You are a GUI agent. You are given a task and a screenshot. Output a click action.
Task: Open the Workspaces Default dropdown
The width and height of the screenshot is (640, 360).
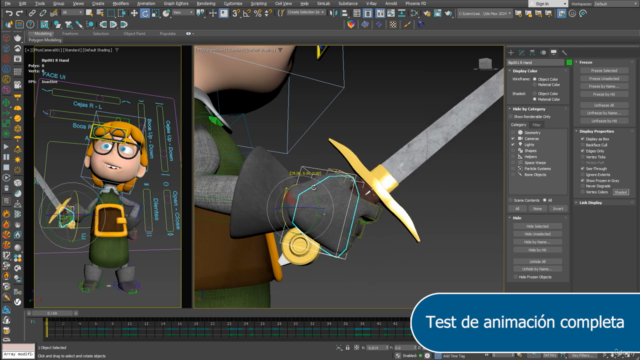tap(615, 4)
